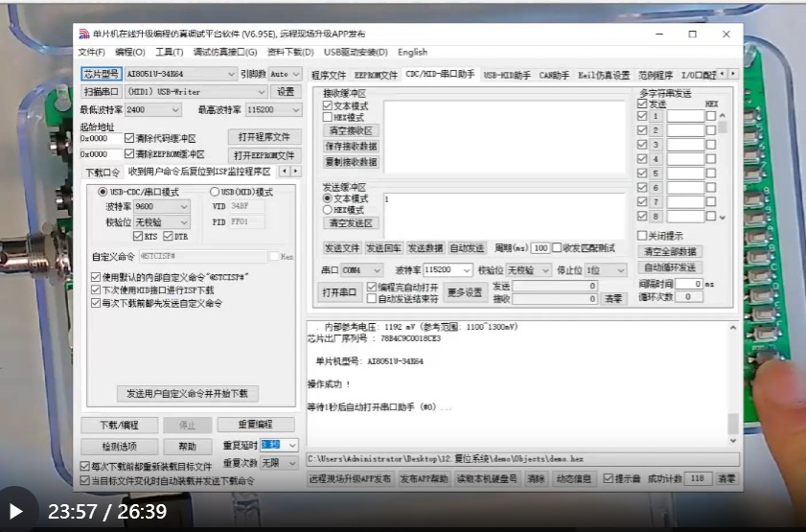
Task: Switch language via English menu
Action: point(412,52)
